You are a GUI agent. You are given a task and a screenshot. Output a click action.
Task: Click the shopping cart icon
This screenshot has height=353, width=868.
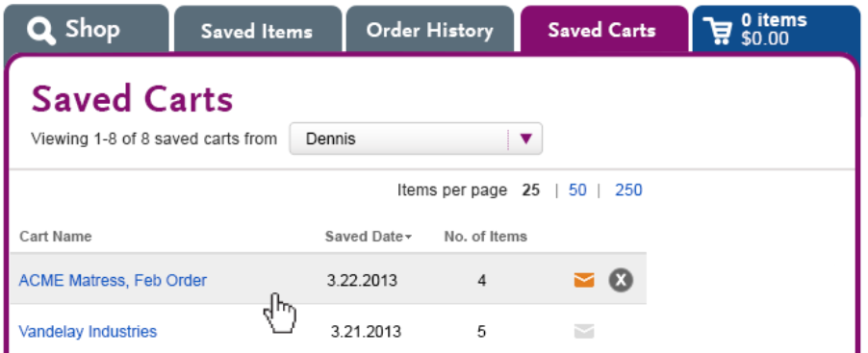point(718,31)
